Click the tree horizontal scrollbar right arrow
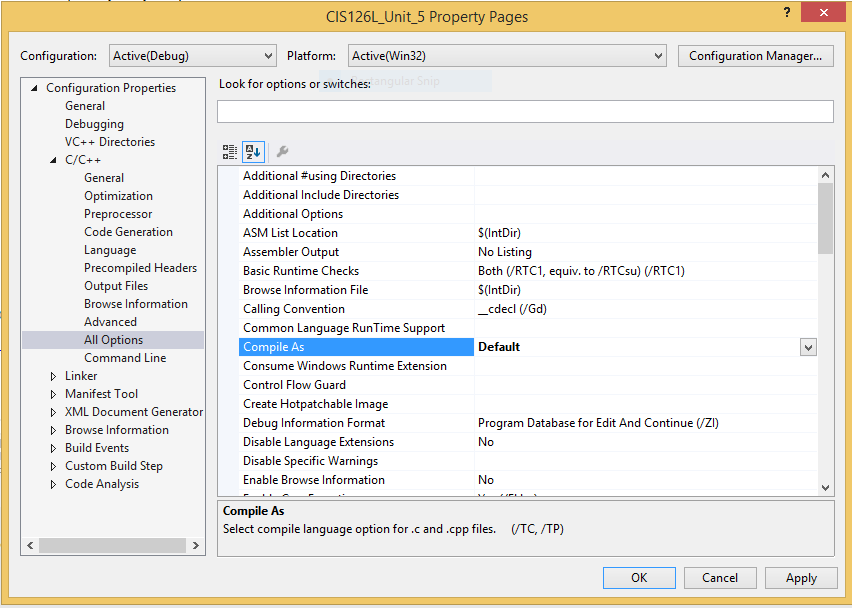Viewport: 852px width, 608px height. pos(196,545)
